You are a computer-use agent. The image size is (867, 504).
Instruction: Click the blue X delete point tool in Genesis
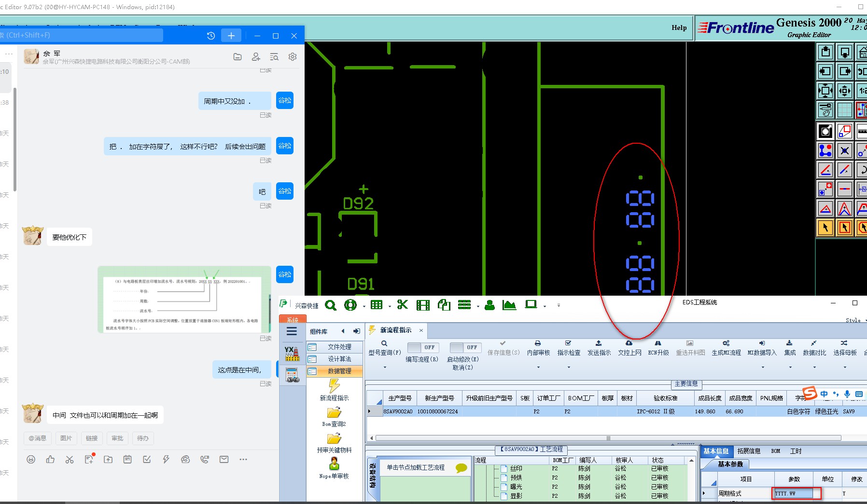point(845,151)
